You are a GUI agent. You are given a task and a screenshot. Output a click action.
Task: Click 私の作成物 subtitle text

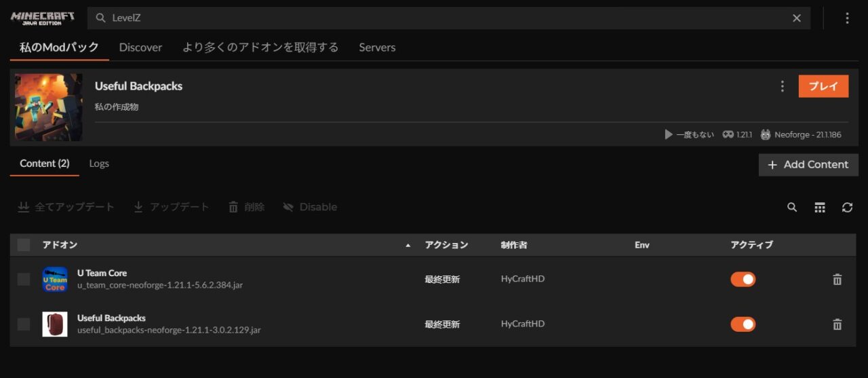pos(117,107)
